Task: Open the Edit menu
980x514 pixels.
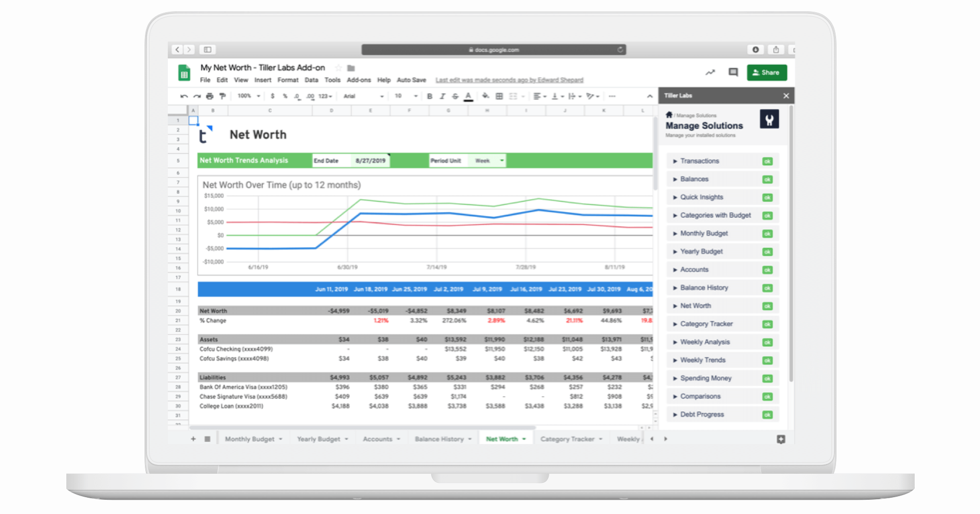Action: [x=222, y=80]
